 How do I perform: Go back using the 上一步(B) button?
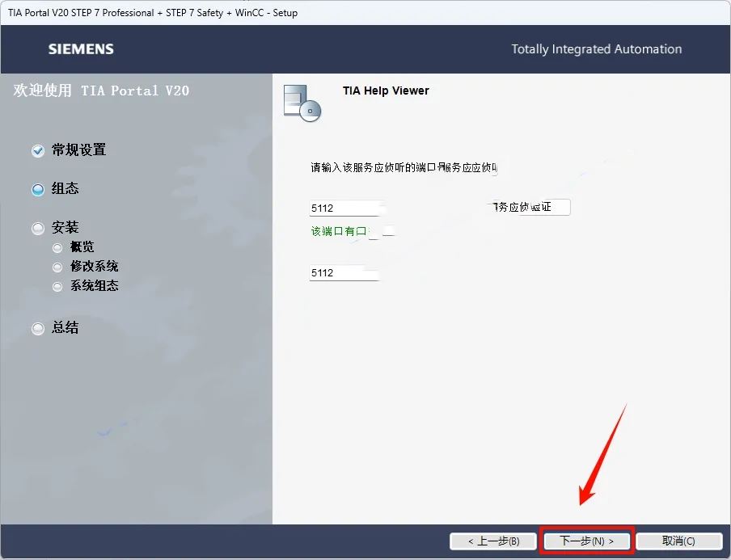point(492,541)
